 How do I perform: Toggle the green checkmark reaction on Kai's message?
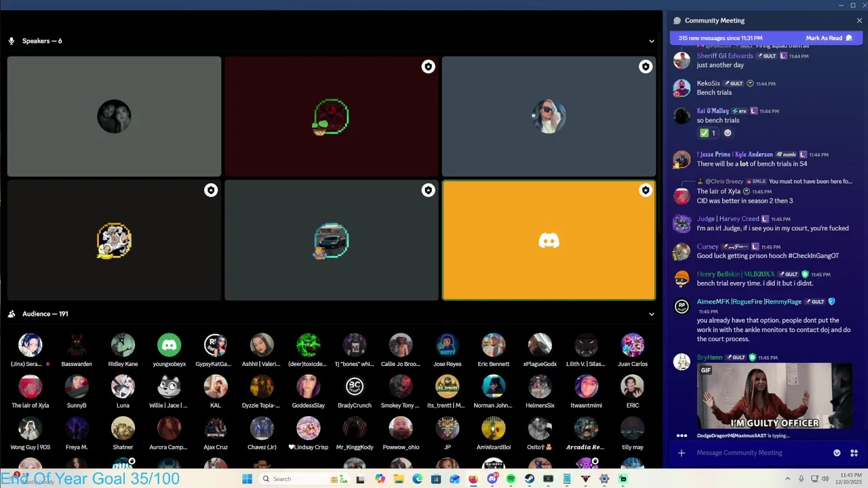[x=708, y=133]
